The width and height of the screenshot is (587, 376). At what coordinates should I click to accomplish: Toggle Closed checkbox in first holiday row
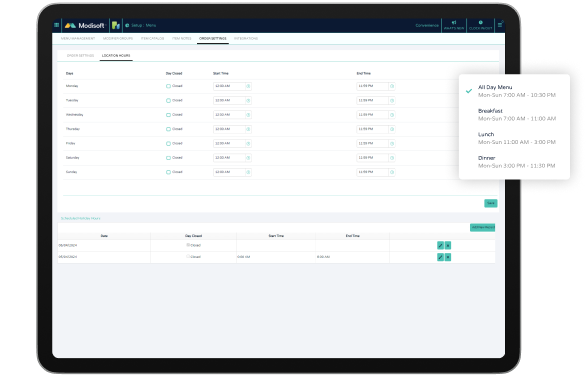188,245
